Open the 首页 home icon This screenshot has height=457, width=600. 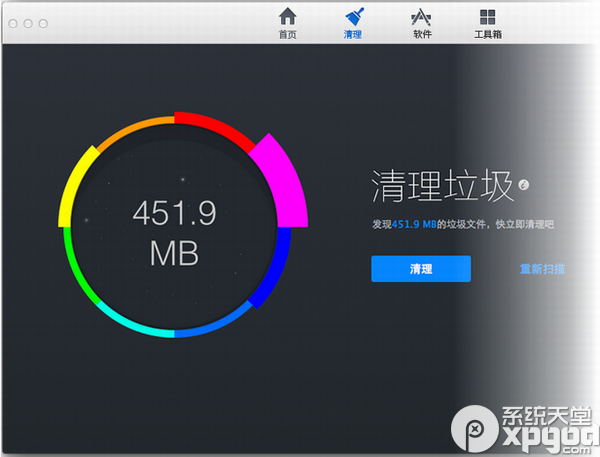pos(287,17)
